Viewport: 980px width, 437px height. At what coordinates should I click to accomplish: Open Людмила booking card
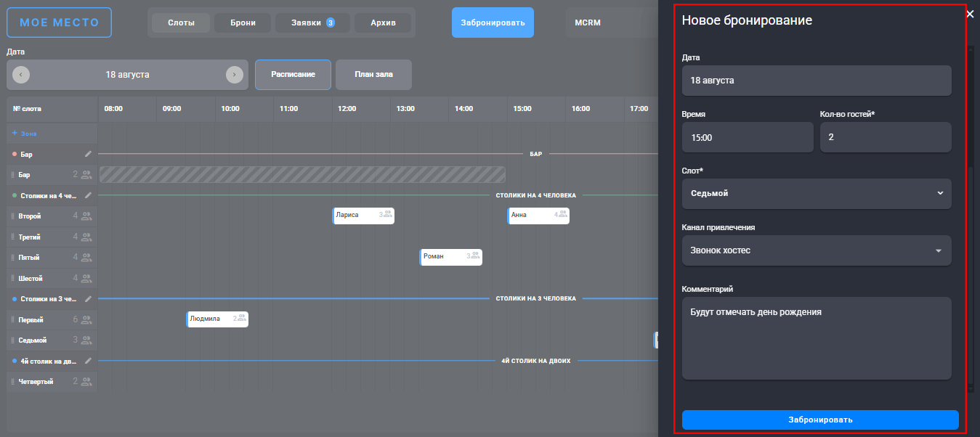pyautogui.click(x=217, y=319)
